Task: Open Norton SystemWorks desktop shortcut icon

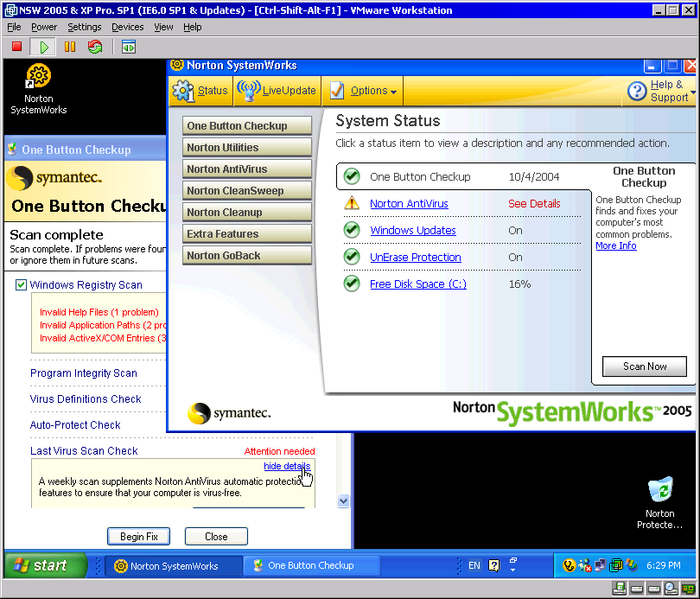Action: [38, 78]
